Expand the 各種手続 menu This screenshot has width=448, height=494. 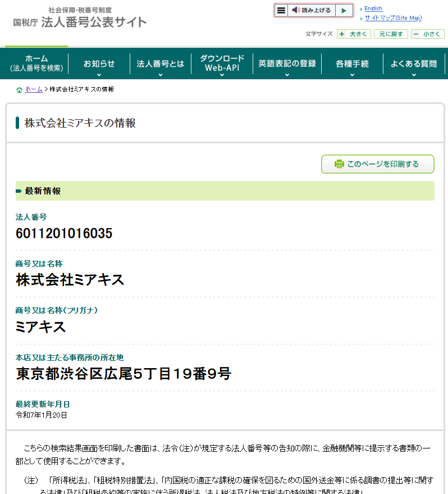click(x=352, y=74)
